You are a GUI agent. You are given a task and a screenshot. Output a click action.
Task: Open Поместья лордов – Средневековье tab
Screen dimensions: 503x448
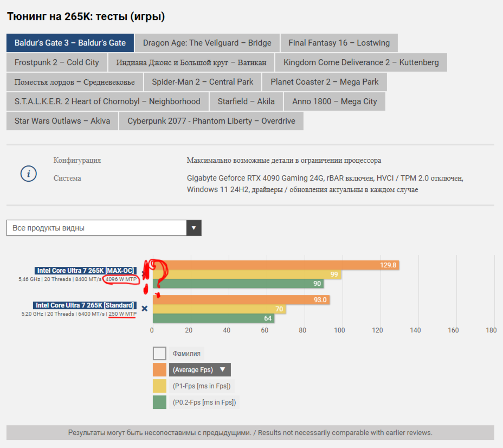pos(74,82)
